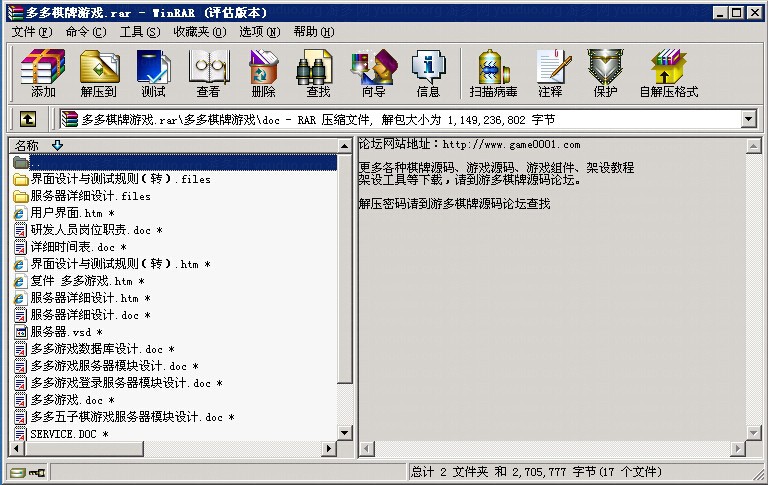The image size is (768, 485).
Task: Show archive 信息 (Info) icon
Action: [428, 72]
